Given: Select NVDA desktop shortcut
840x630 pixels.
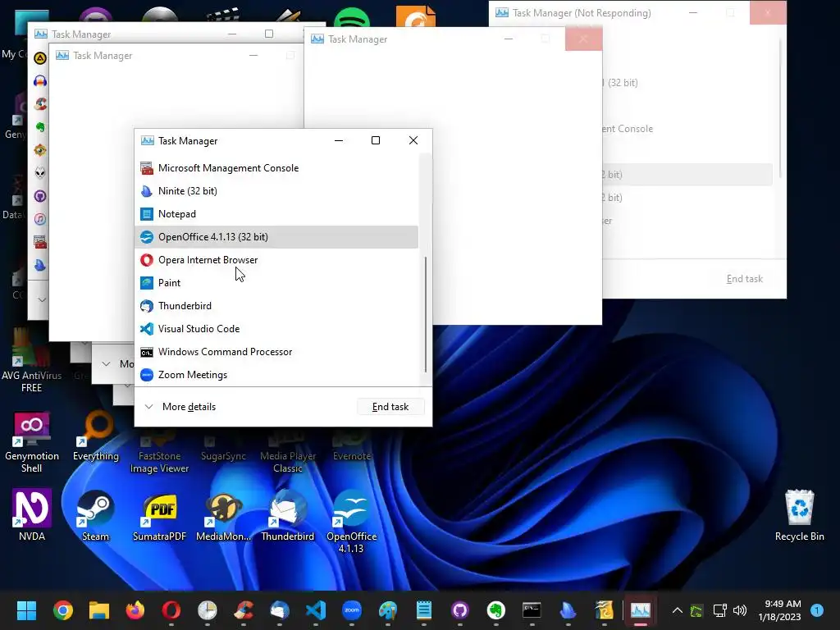Looking at the screenshot, I should pyautogui.click(x=32, y=515).
